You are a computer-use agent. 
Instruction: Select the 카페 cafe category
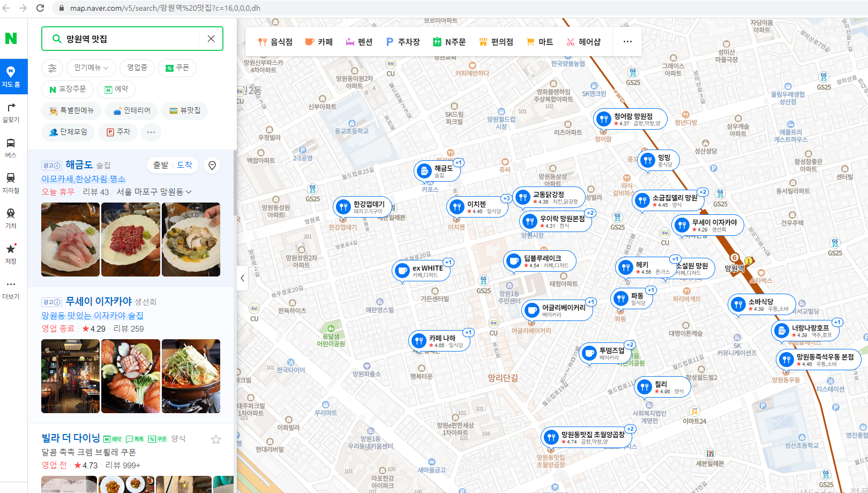coord(319,42)
